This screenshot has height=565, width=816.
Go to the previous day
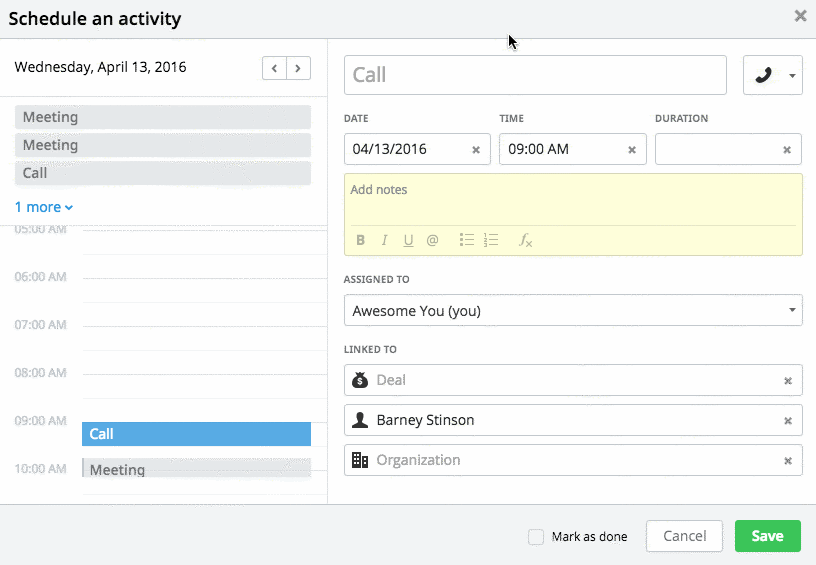click(274, 68)
